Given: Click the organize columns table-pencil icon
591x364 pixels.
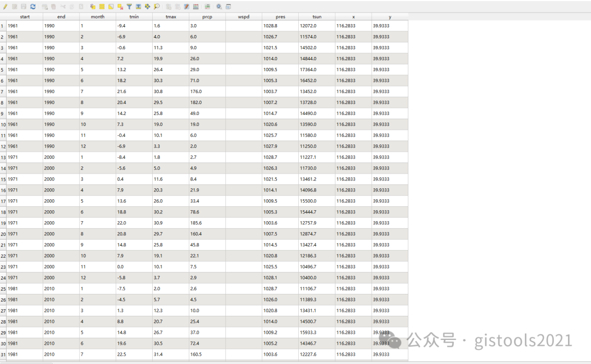Looking at the screenshot, I should pyautogui.click(x=187, y=7).
